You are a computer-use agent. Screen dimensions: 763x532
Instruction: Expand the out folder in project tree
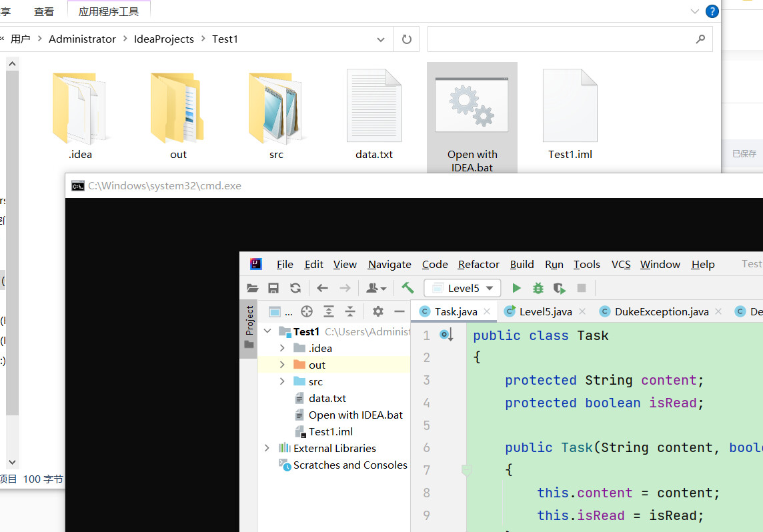point(282,365)
